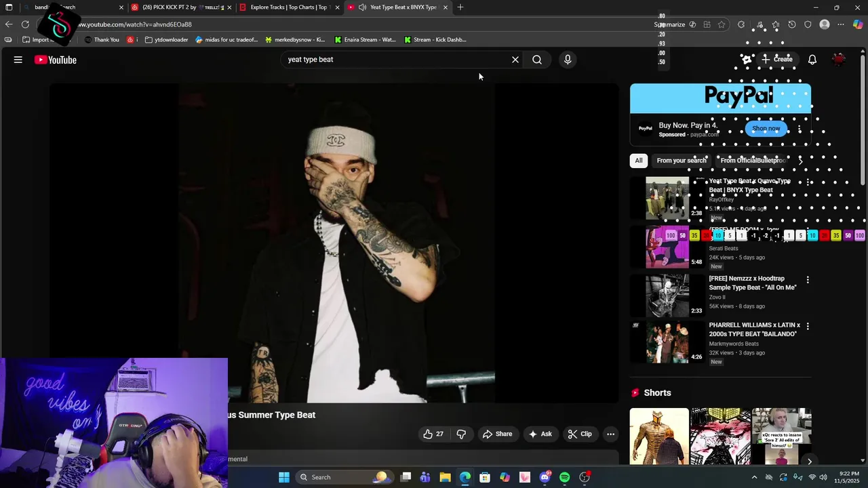Open the first Shorts thumbnail
The width and height of the screenshot is (868, 488).
pyautogui.click(x=659, y=436)
